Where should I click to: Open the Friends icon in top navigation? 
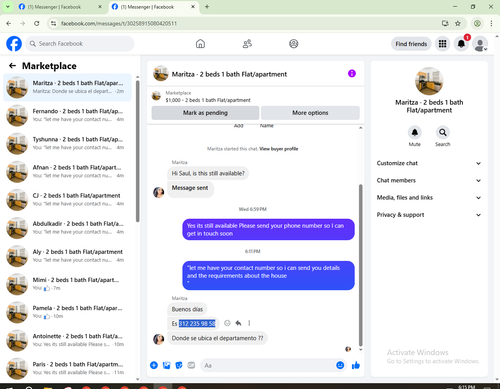(247, 44)
